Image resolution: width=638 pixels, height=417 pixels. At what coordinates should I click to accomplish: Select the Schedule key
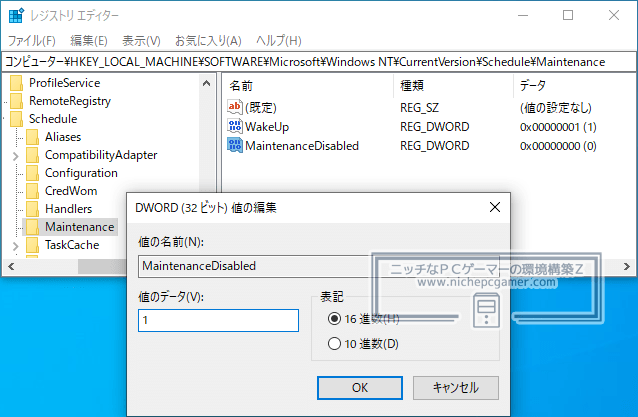pos(53,119)
